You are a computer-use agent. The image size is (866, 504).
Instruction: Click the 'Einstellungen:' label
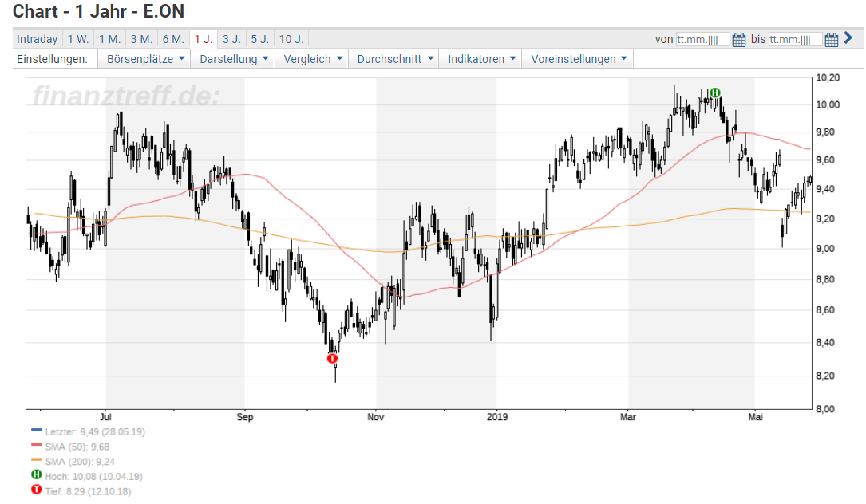click(52, 59)
